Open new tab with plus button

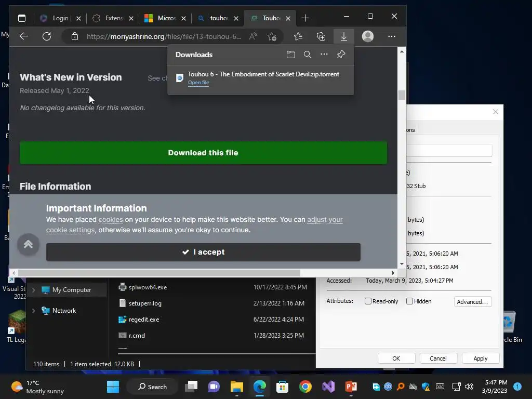pos(305,18)
